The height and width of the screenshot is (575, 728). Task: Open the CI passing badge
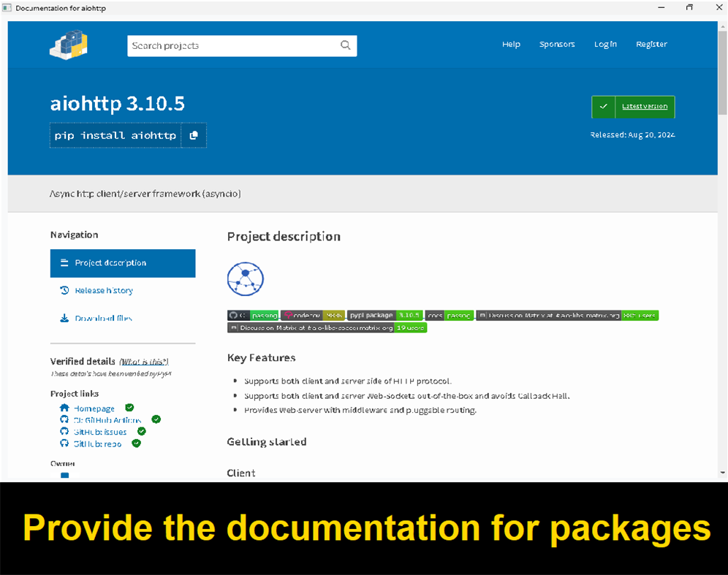pos(252,315)
